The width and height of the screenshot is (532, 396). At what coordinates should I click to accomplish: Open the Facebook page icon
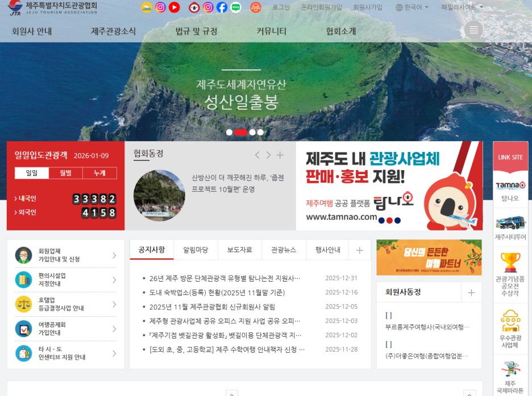click(222, 7)
